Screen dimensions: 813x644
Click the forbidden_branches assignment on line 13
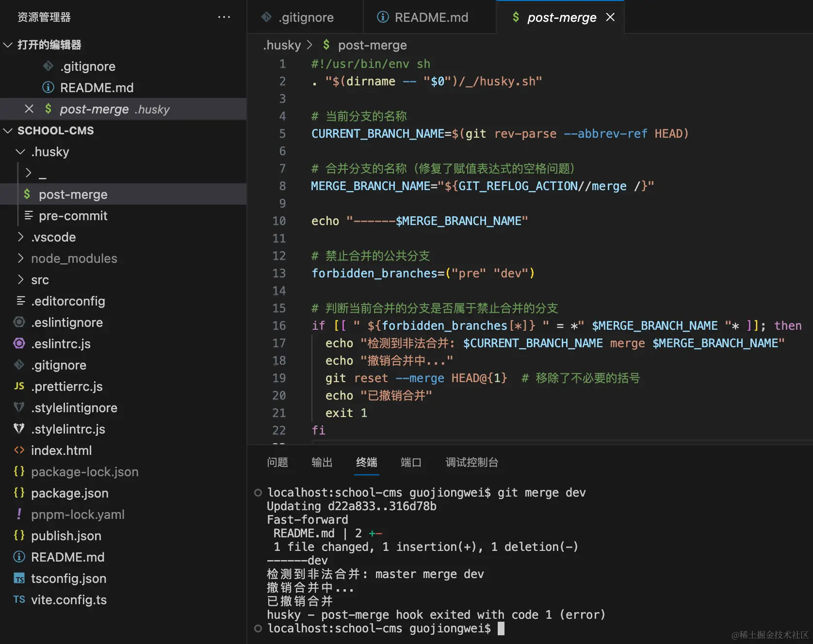click(x=423, y=273)
